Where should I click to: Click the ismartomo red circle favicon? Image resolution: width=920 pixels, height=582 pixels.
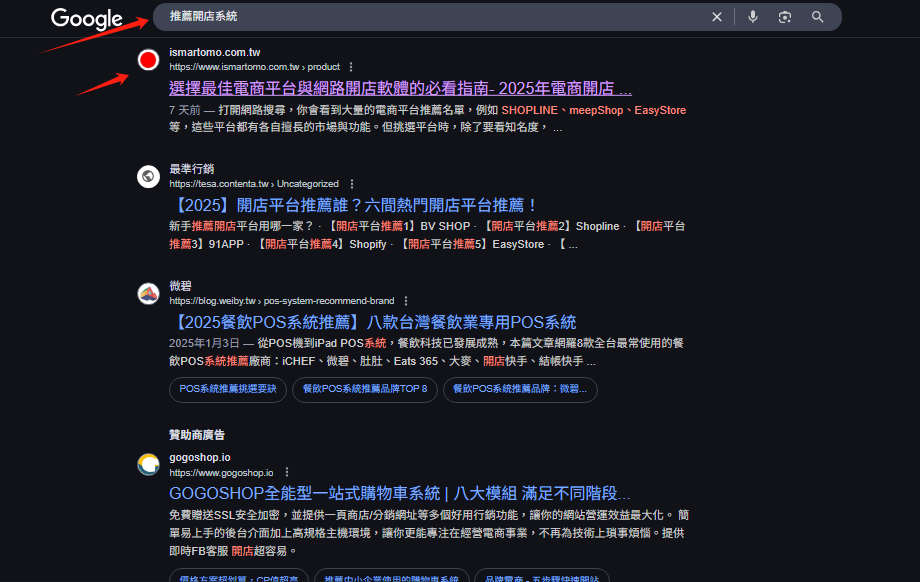coord(148,60)
